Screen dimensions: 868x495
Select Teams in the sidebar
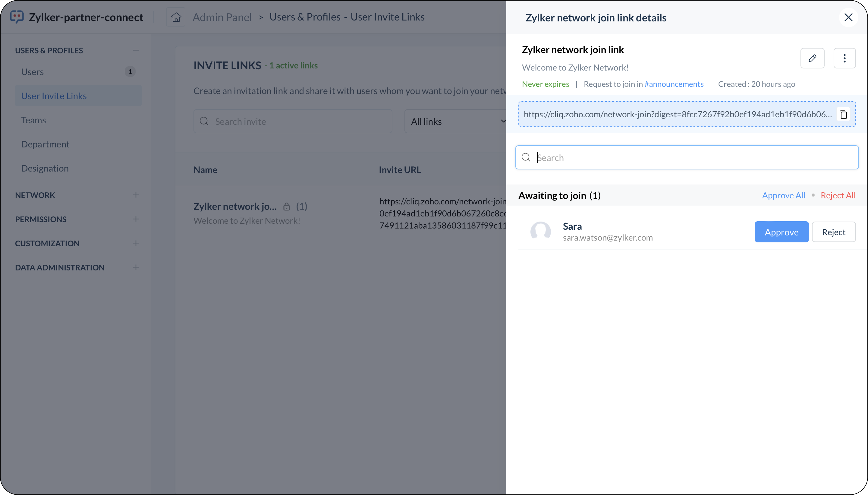click(33, 120)
